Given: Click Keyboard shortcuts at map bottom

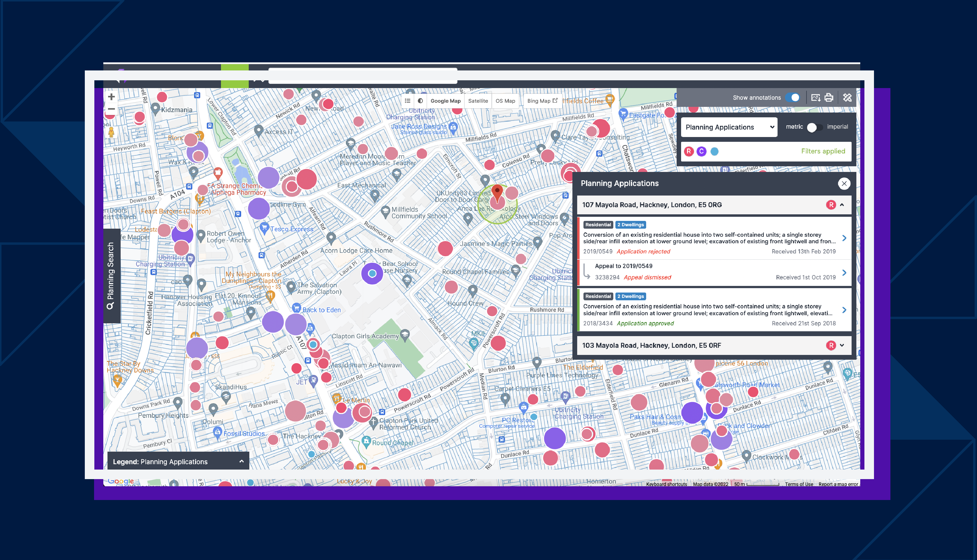Looking at the screenshot, I should (666, 484).
